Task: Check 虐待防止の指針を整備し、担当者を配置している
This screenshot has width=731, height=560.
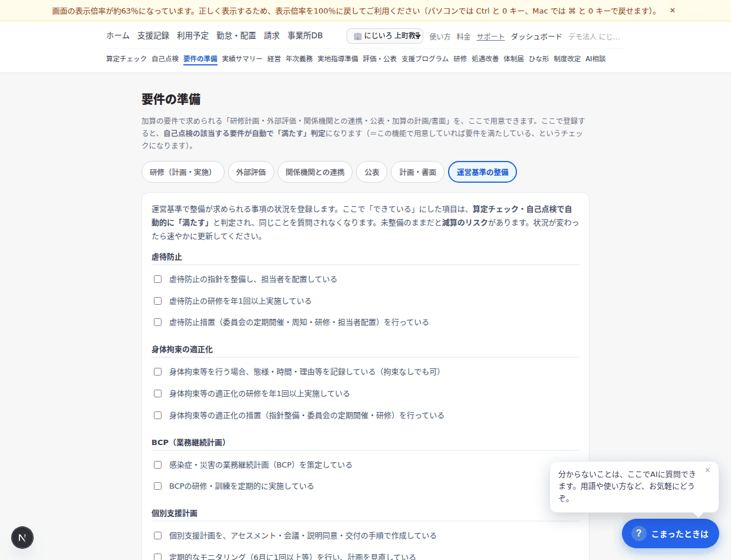Action: coord(157,279)
